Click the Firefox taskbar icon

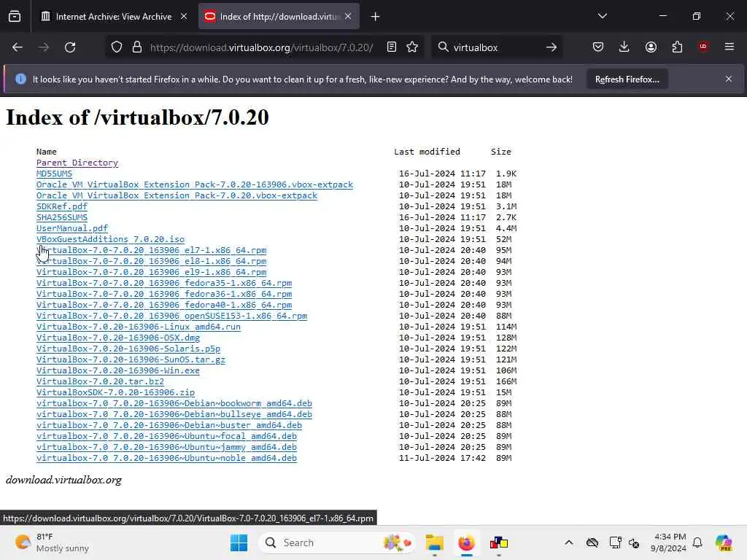coord(466,542)
